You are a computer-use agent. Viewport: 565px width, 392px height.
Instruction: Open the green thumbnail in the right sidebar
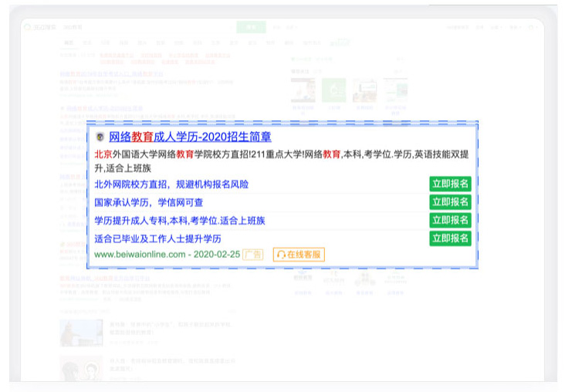tap(333, 92)
